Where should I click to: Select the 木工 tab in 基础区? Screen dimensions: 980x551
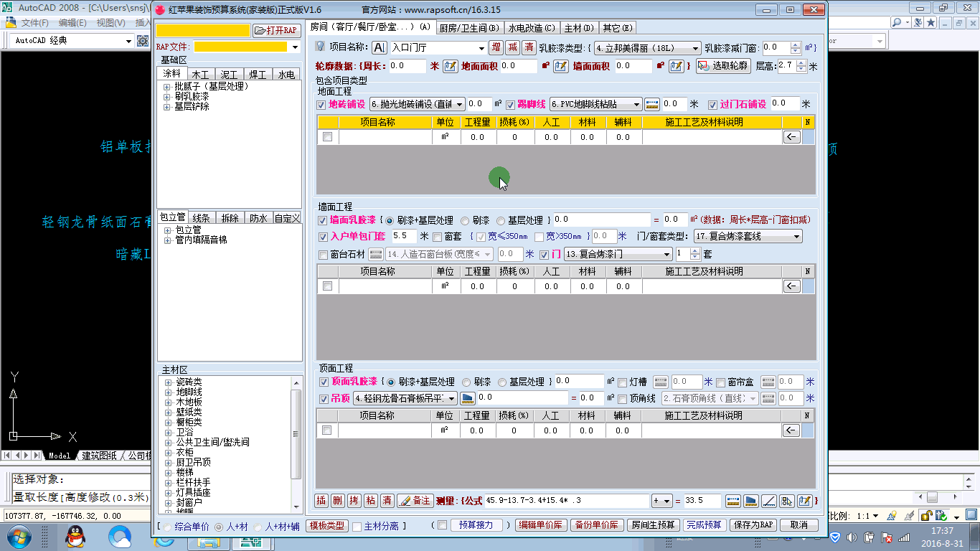[x=201, y=74]
